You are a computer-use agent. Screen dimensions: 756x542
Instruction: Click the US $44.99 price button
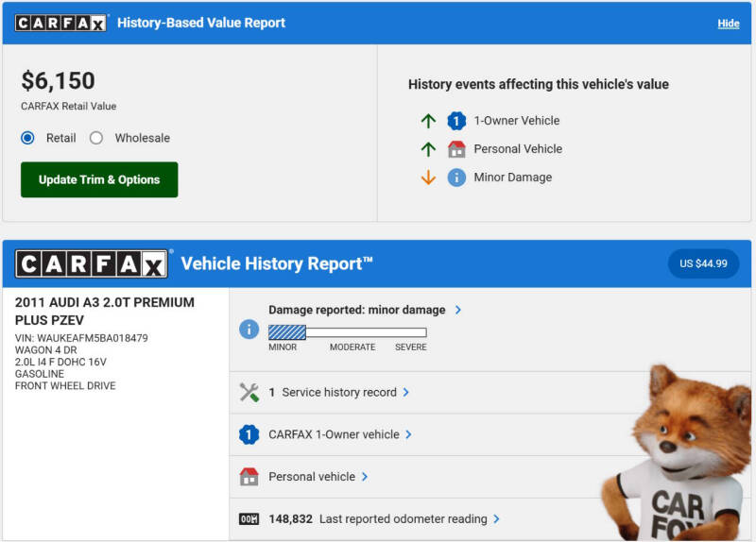click(x=703, y=263)
